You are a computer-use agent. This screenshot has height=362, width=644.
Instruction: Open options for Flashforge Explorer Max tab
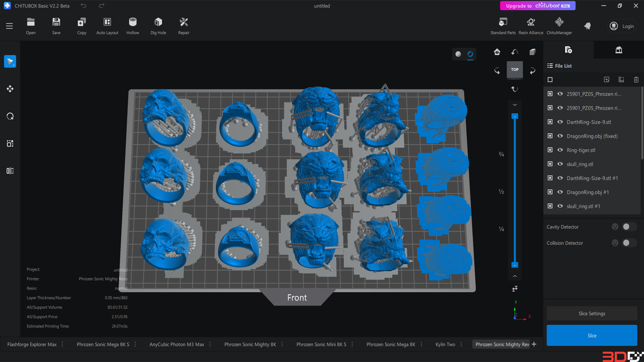pyautogui.click(x=62, y=344)
